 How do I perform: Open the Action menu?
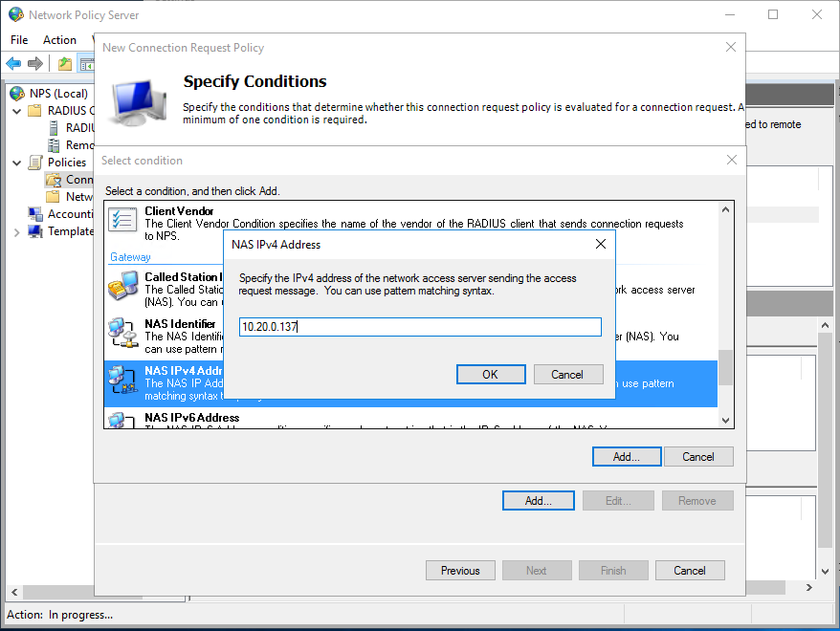(x=59, y=39)
